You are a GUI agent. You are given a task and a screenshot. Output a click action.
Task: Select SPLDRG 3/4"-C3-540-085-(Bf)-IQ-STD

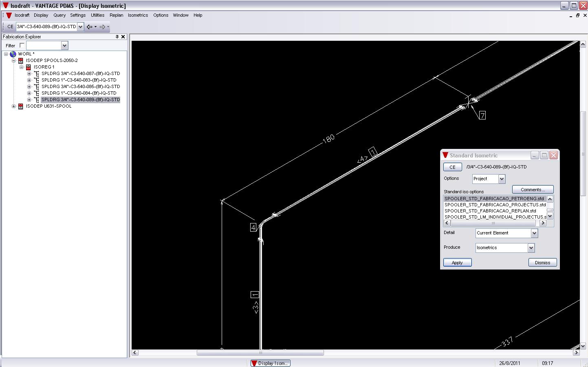coord(81,86)
